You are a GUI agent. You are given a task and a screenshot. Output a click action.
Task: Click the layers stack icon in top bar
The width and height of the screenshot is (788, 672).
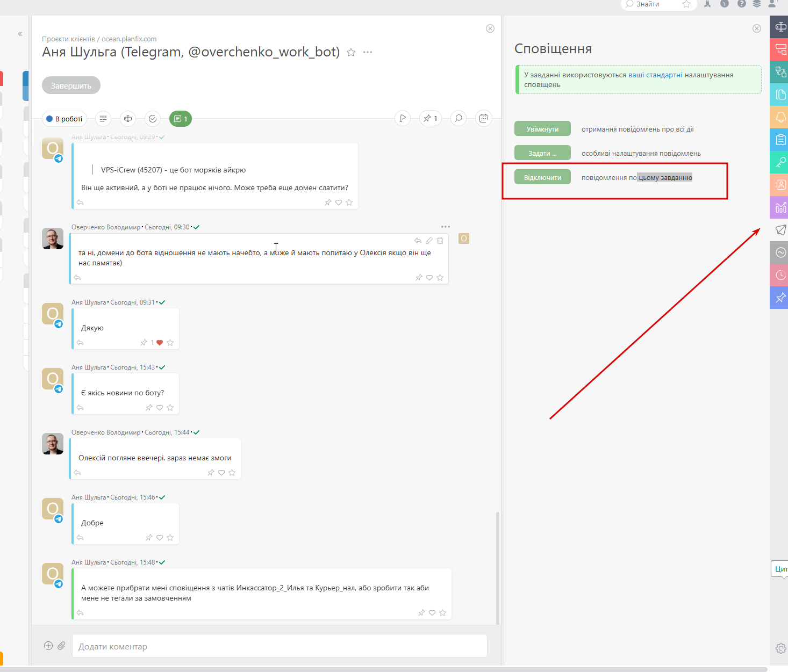point(757,4)
